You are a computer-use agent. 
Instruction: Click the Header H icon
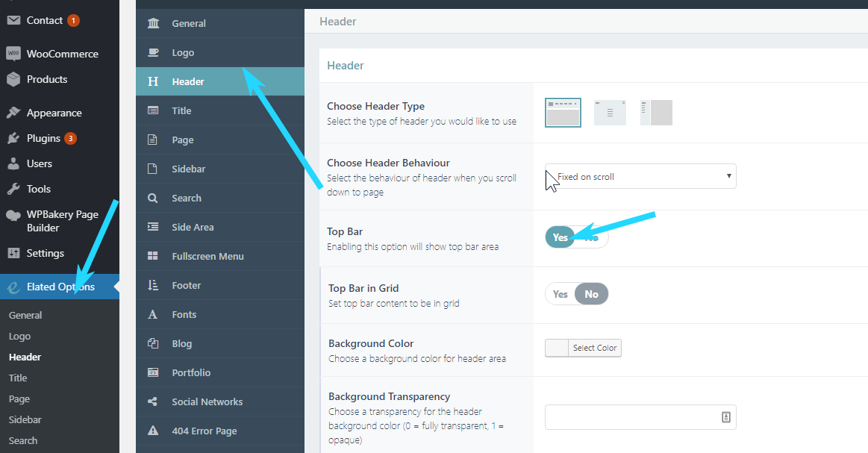point(153,82)
